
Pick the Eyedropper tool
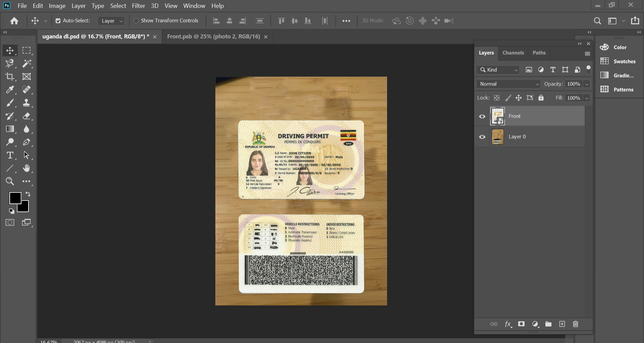pyautogui.click(x=10, y=90)
